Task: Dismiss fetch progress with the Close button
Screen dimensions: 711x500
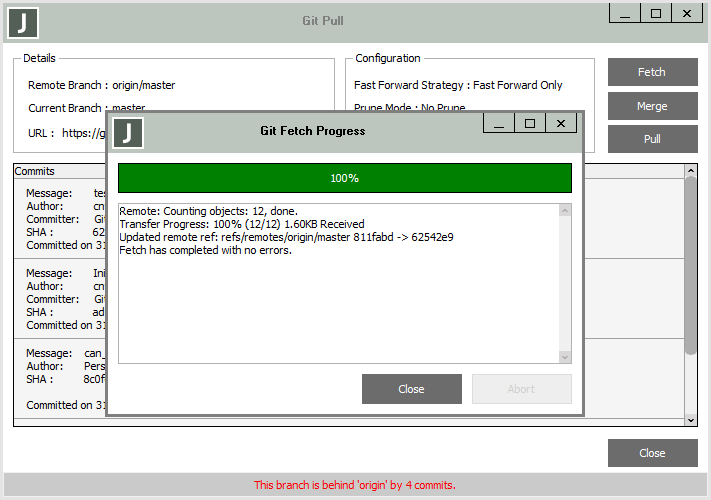Action: [411, 389]
